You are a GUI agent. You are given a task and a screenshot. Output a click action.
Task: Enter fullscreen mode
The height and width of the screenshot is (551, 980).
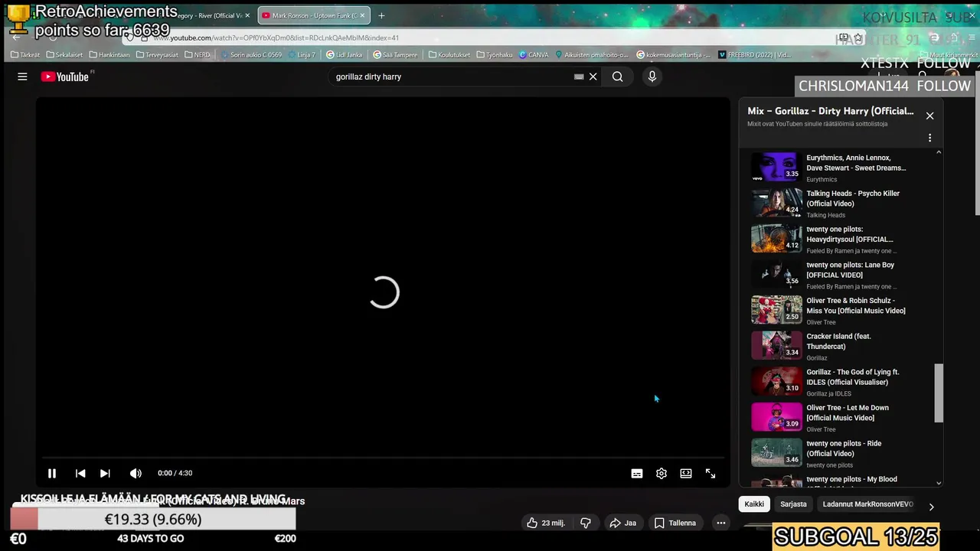point(710,474)
